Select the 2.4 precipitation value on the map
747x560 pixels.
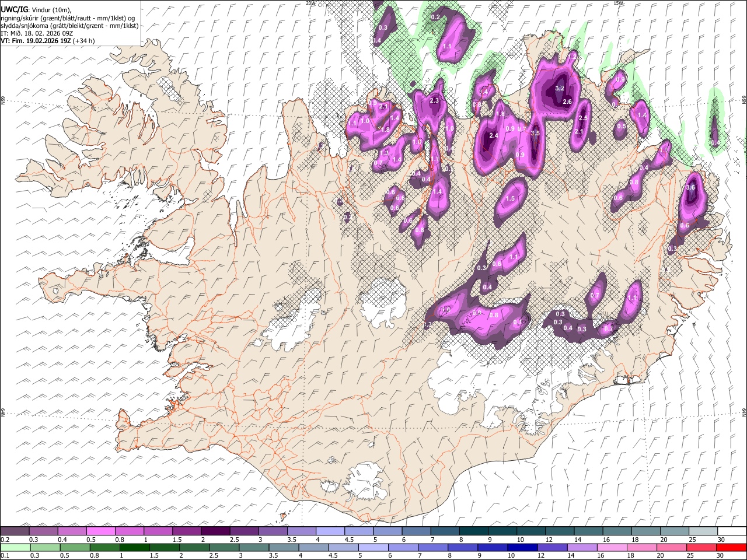[x=494, y=135]
